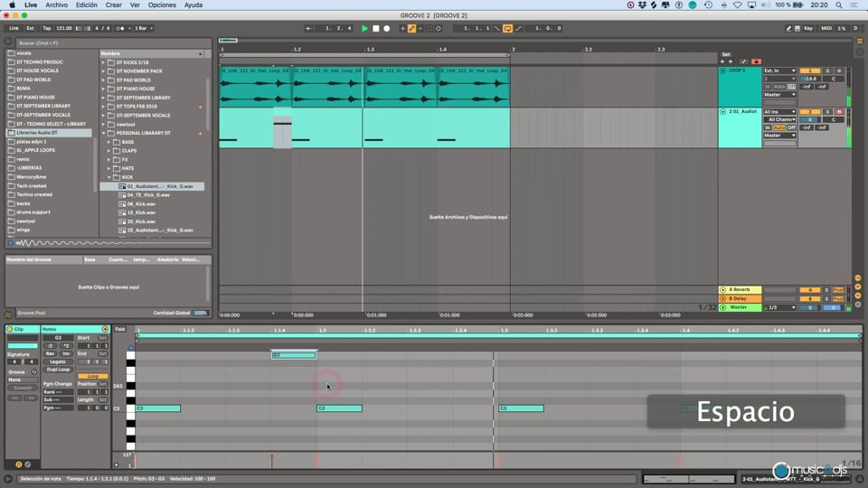Toggle MIDI Map Mode switch

826,28
